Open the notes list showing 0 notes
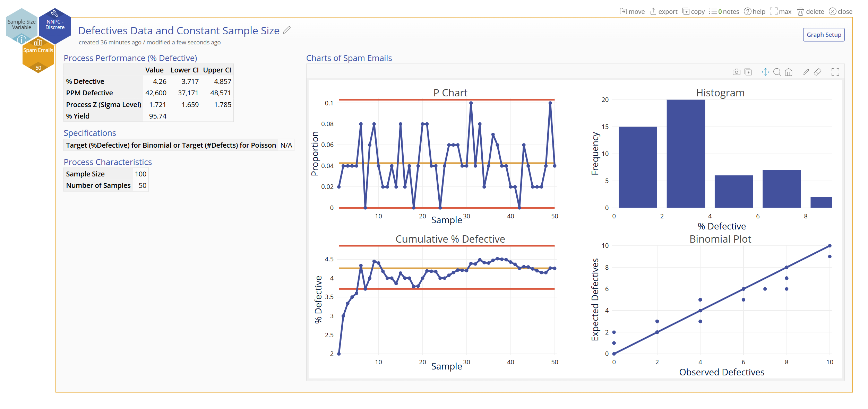The width and height of the screenshot is (868, 409). (x=724, y=11)
